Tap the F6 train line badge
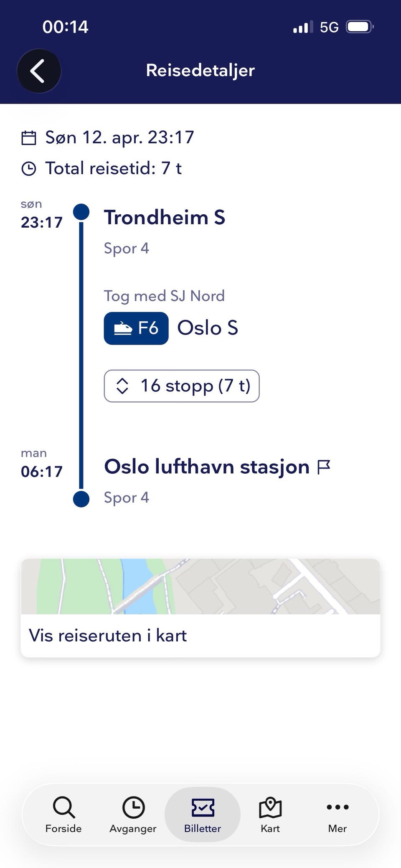Screen dimensions: 401x868 [136, 328]
